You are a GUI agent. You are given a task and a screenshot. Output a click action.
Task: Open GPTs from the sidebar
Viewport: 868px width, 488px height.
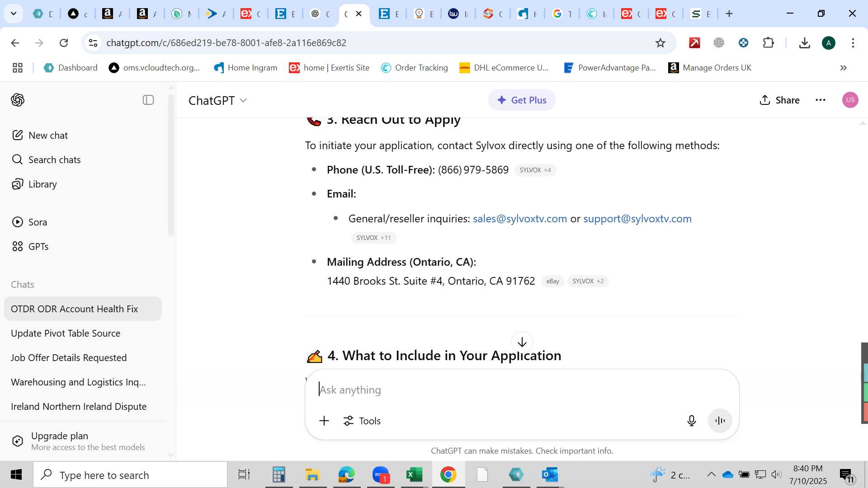click(x=30, y=246)
